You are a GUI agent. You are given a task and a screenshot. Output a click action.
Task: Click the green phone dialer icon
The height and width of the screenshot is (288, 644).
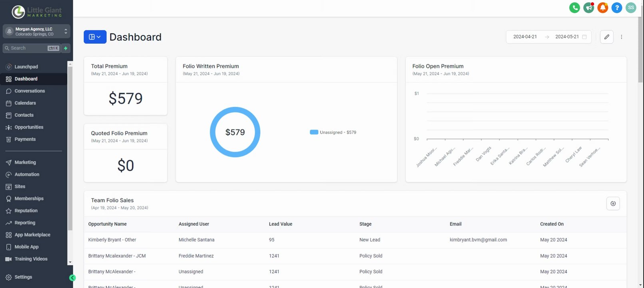tap(574, 8)
